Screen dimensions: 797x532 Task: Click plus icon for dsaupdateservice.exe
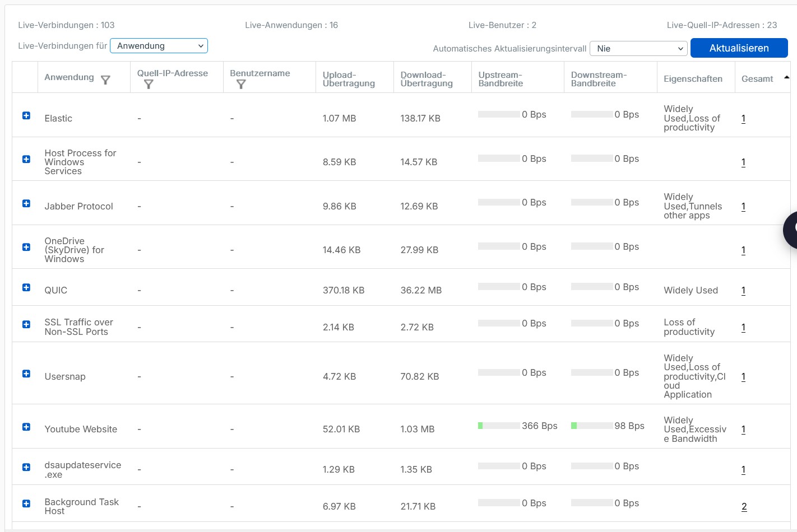click(x=26, y=467)
